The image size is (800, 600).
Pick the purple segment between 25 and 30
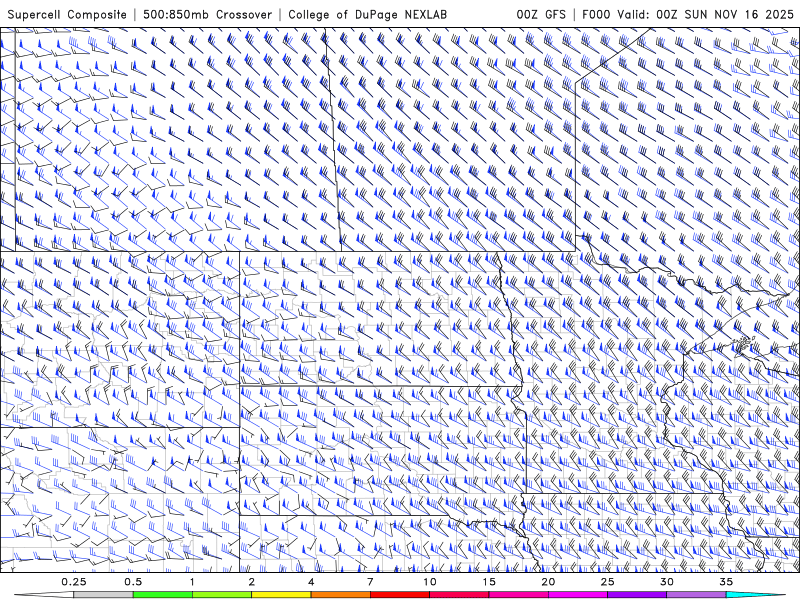pyautogui.click(x=637, y=595)
